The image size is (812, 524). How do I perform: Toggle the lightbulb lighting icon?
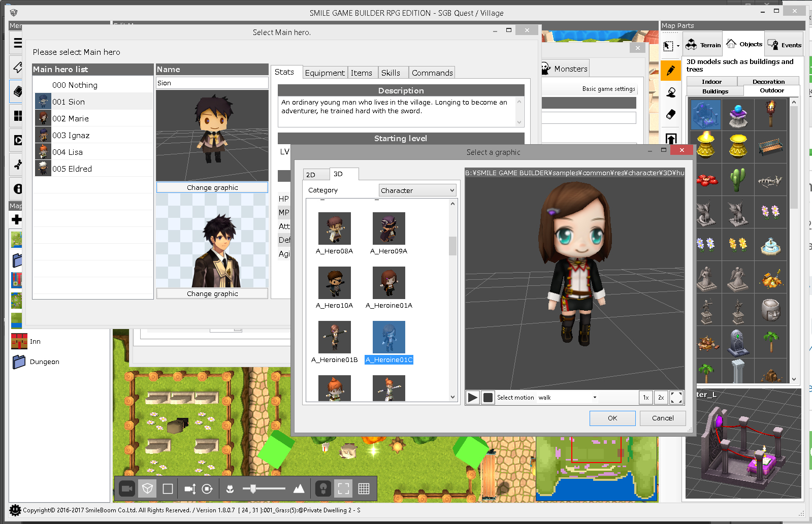click(x=323, y=488)
